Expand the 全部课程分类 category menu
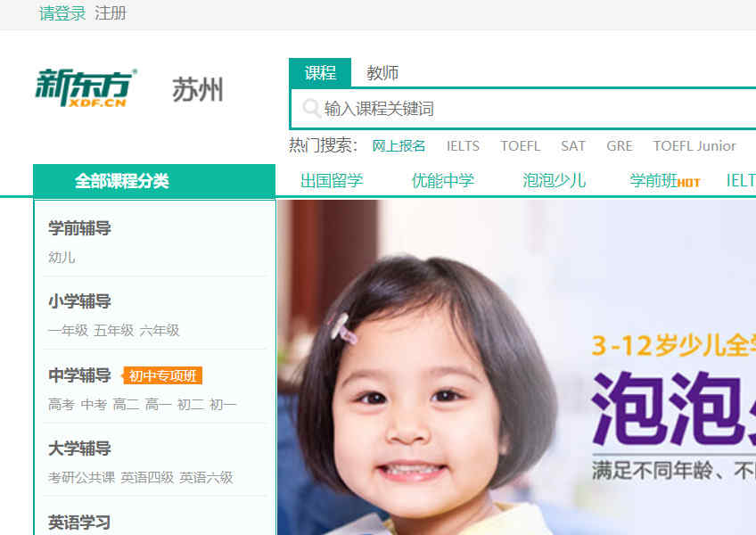Viewport: 756px width, 535px height. click(154, 181)
